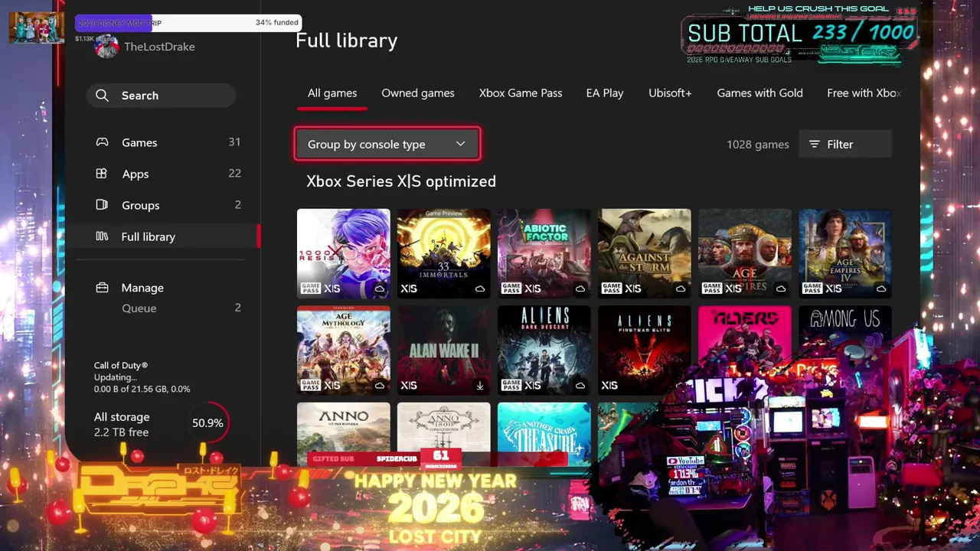Open Age of Mythology game tile

click(x=344, y=350)
